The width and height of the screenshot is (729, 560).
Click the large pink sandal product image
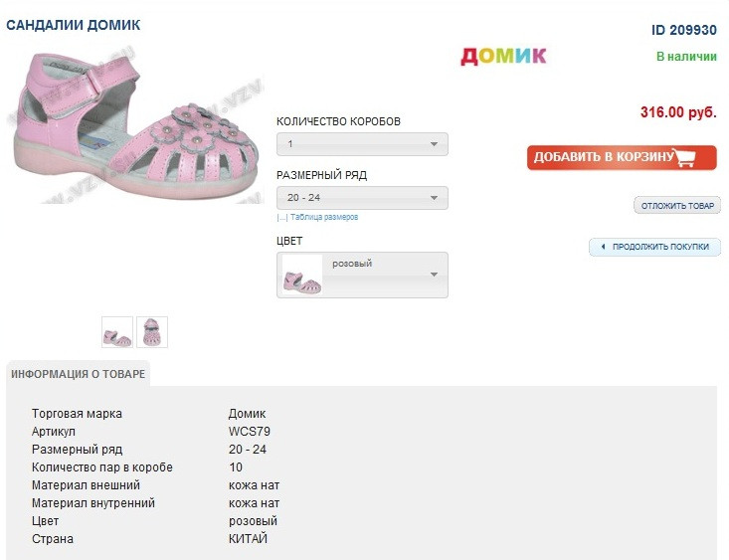(x=135, y=125)
